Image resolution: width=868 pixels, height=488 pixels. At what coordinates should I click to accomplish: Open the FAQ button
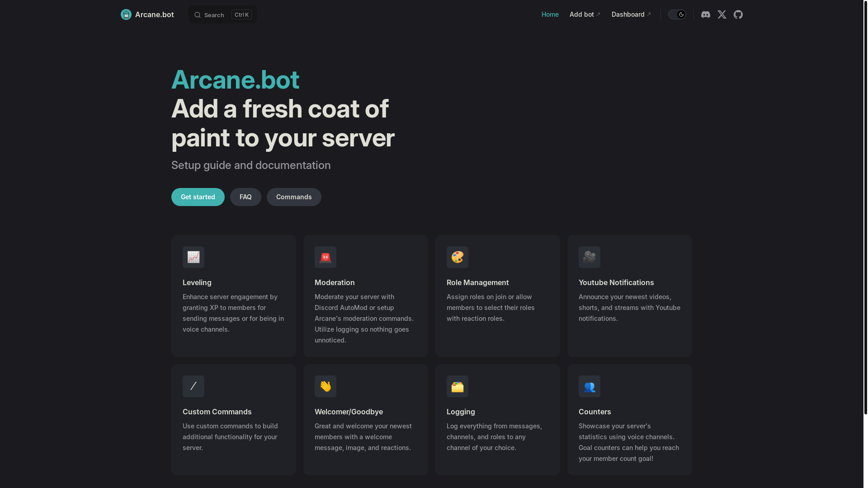click(x=245, y=197)
